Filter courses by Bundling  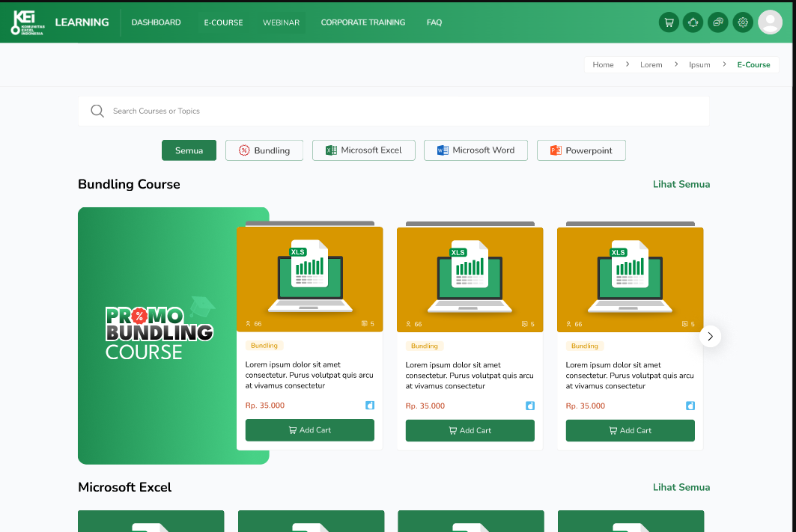coord(264,150)
